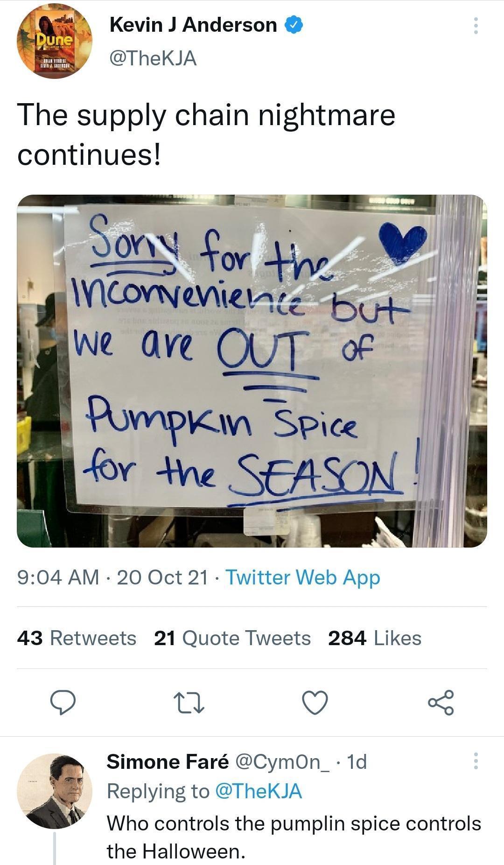Tap the retweet arrows icon

click(189, 703)
